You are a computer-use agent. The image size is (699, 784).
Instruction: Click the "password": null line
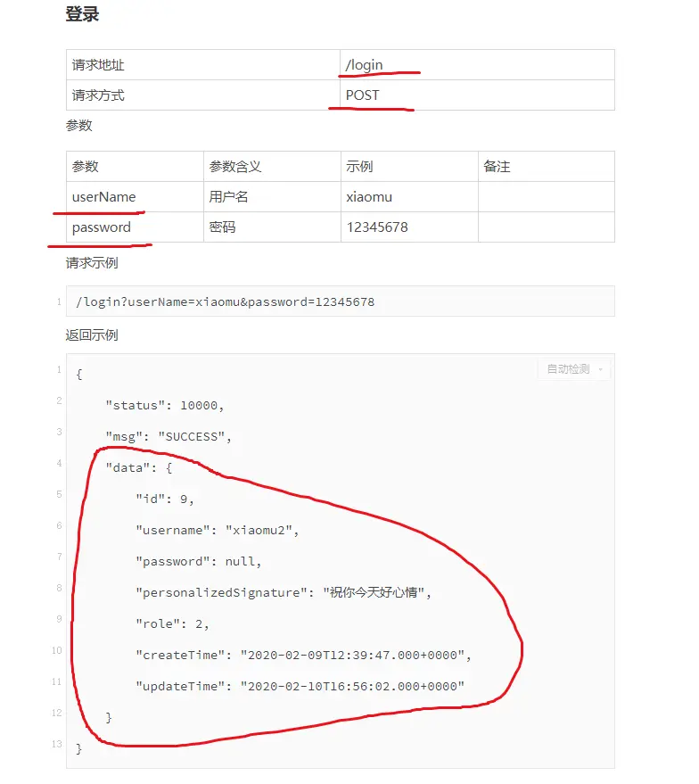point(198,562)
